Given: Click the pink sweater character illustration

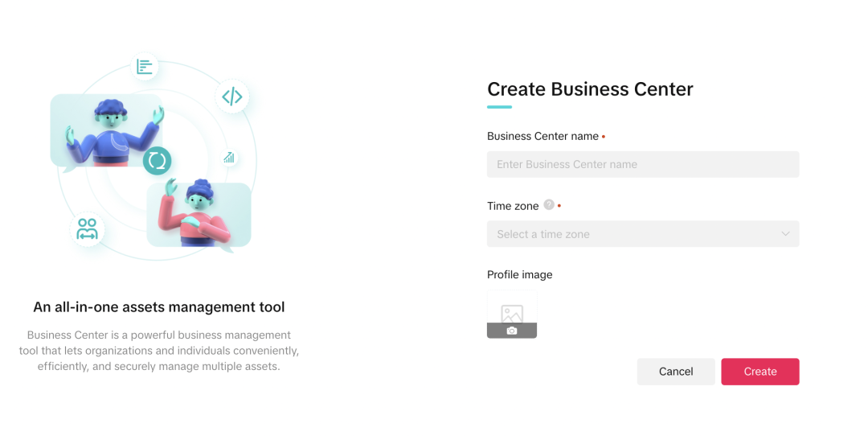Looking at the screenshot, I should point(194,212).
